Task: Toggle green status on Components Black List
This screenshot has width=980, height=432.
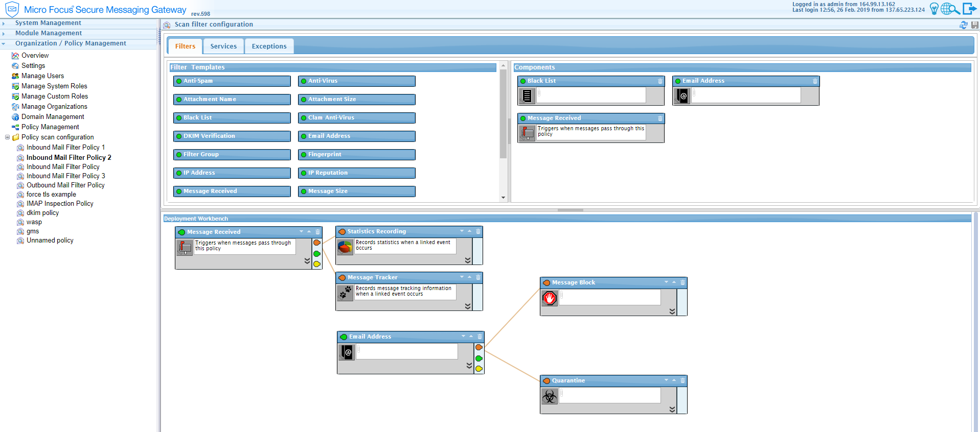Action: click(x=523, y=81)
